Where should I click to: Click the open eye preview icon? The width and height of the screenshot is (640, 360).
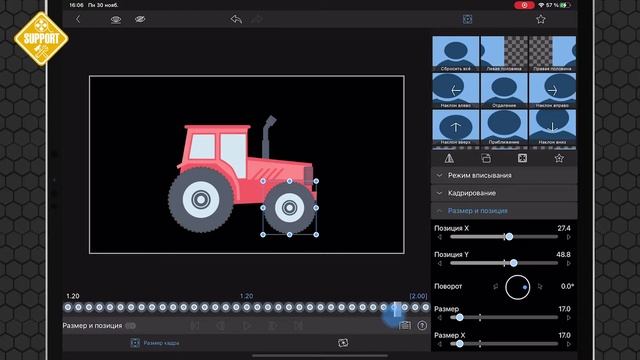point(116,19)
